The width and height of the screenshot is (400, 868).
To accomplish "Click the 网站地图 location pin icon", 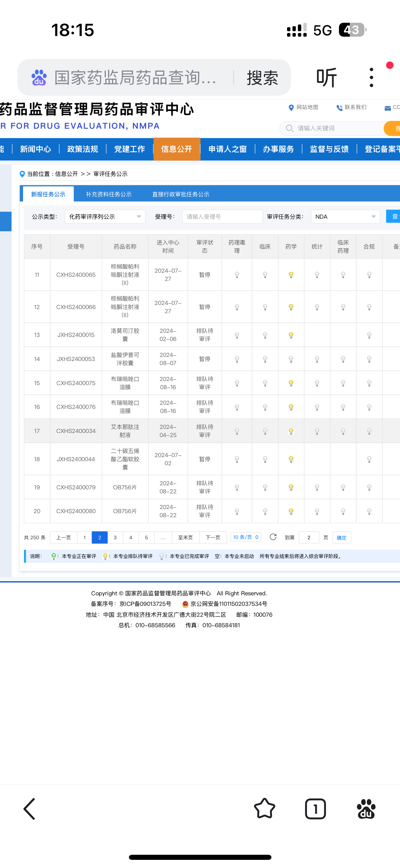I will tap(291, 108).
